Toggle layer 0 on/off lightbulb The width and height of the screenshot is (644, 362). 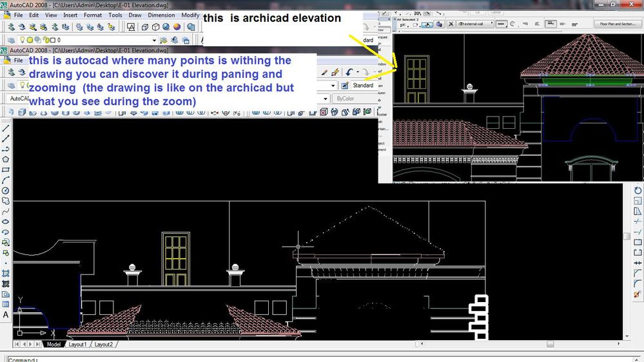[x=22, y=40]
